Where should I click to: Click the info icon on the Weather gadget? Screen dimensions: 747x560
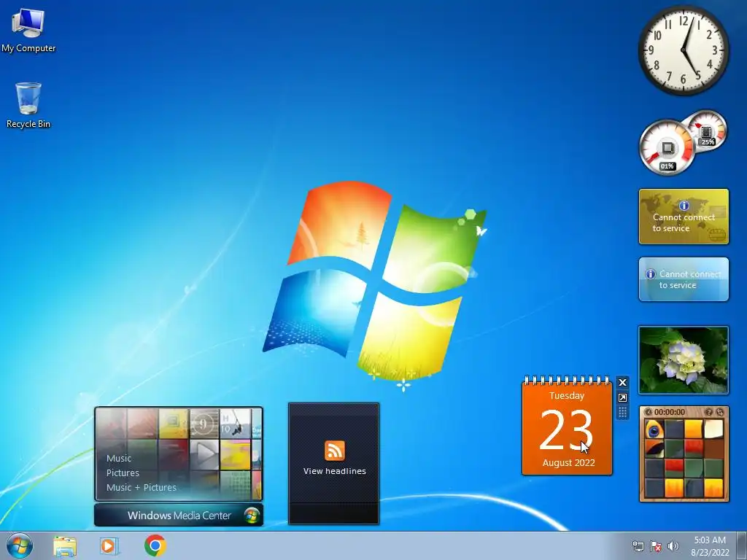(x=651, y=274)
